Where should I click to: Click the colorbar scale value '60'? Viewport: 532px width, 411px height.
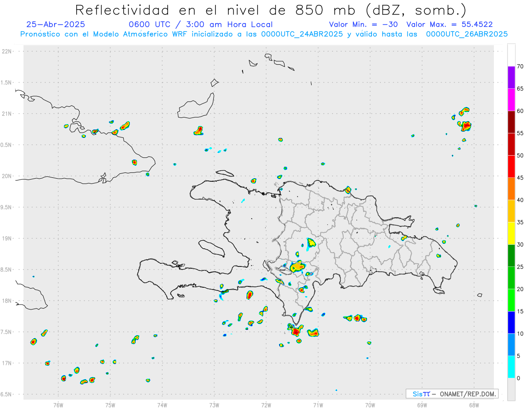pos(520,111)
